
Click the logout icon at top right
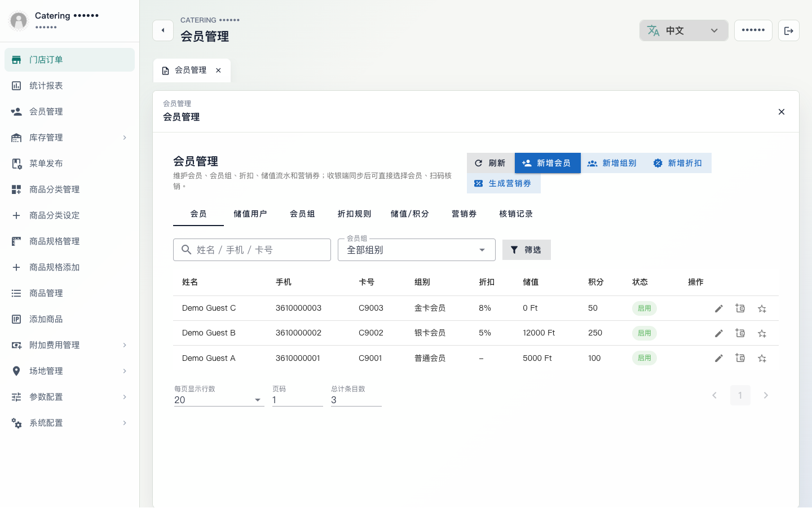[x=789, y=30]
